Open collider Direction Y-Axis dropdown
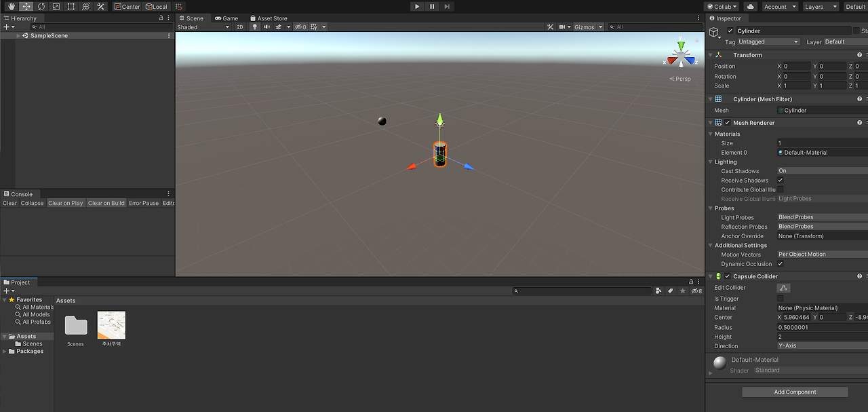Image resolution: width=868 pixels, height=412 pixels. coord(823,345)
